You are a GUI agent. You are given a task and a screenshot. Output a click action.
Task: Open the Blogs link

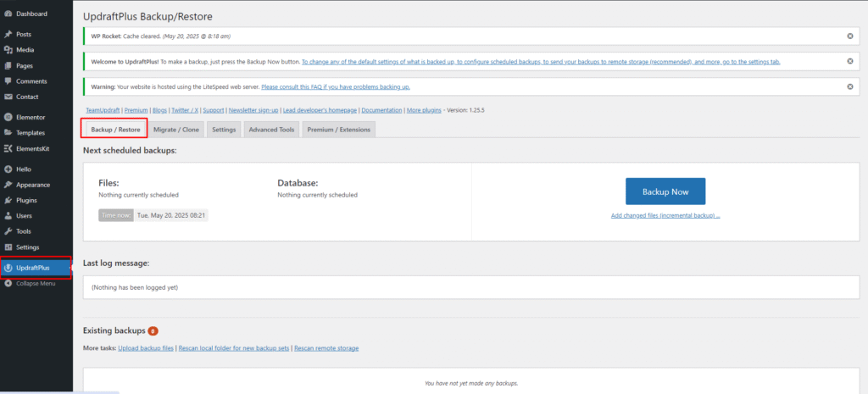(159, 111)
